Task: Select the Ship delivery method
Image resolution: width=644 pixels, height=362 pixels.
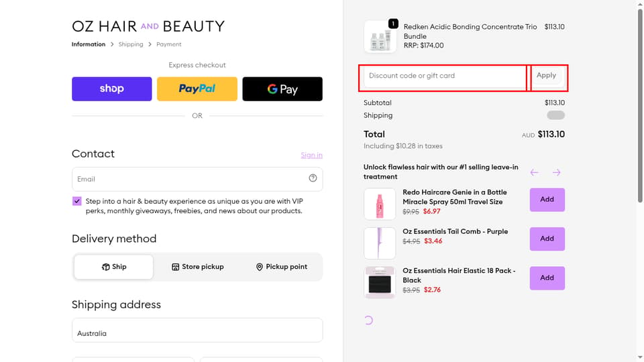Action: click(x=114, y=267)
